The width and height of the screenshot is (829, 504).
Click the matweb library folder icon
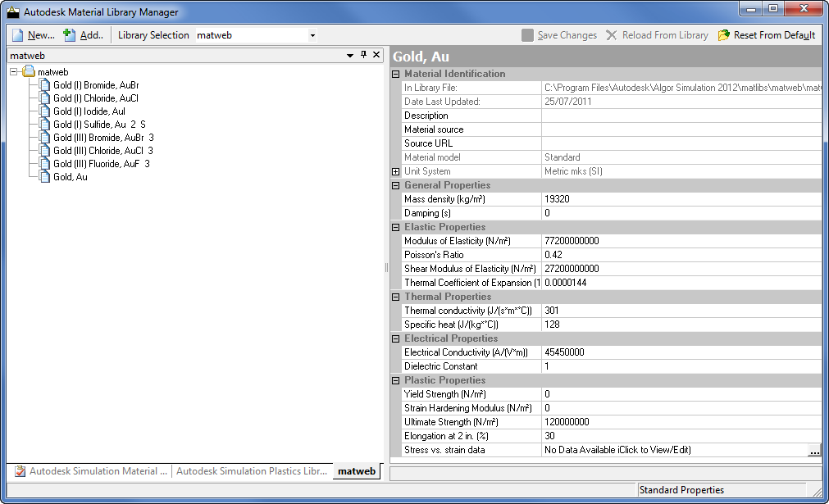click(29, 71)
